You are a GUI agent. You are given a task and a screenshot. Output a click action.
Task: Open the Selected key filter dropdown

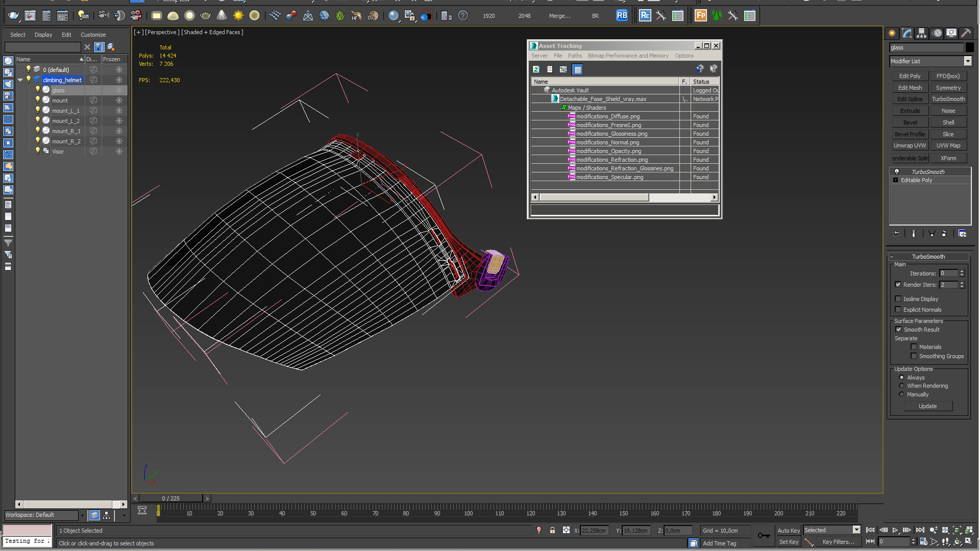click(x=856, y=530)
